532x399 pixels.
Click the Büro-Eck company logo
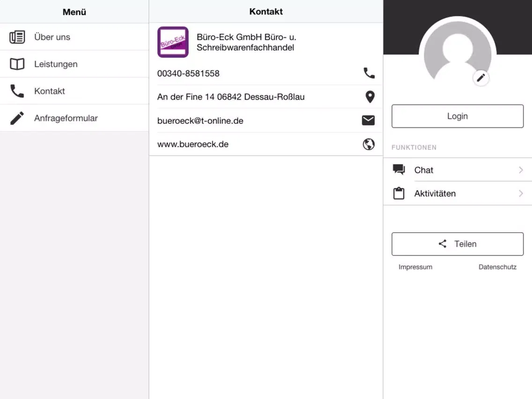173,42
